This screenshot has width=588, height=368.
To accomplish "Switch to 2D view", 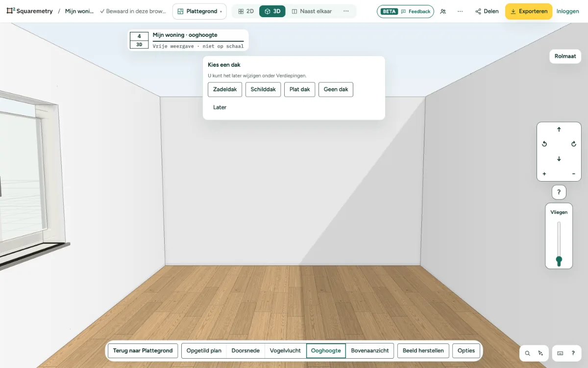I will tap(246, 11).
